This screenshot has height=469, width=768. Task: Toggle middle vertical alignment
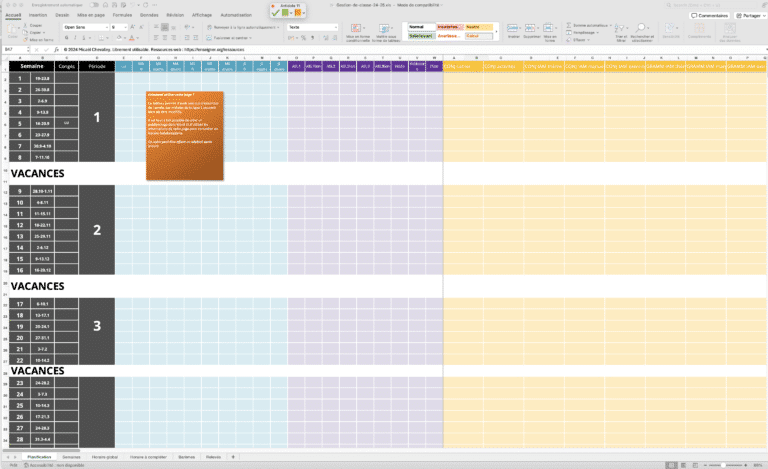(165, 27)
